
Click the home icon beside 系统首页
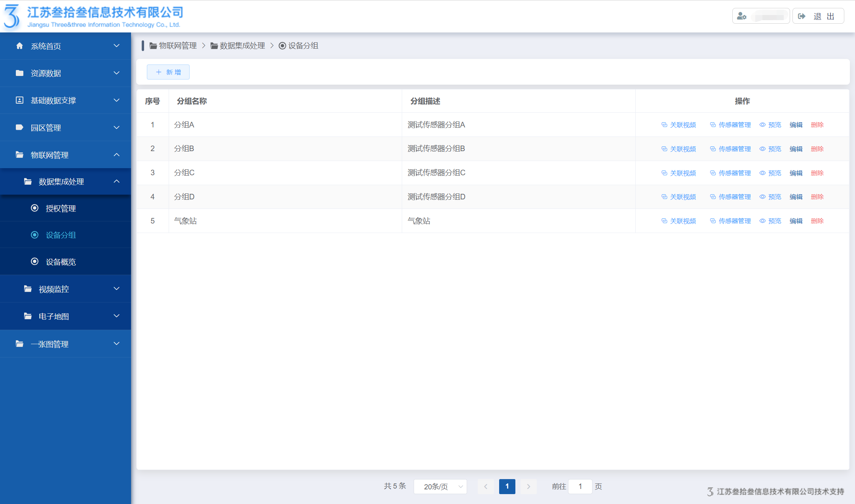(19, 46)
